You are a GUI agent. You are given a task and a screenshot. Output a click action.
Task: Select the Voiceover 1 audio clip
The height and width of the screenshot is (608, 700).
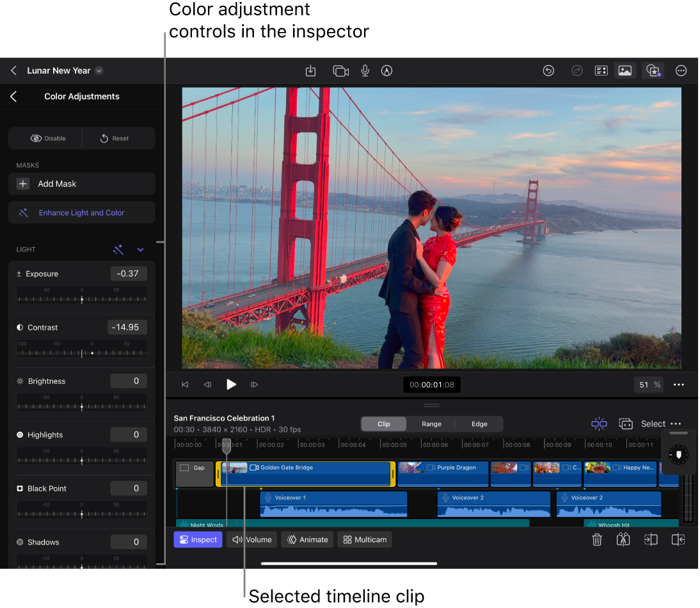point(333,504)
